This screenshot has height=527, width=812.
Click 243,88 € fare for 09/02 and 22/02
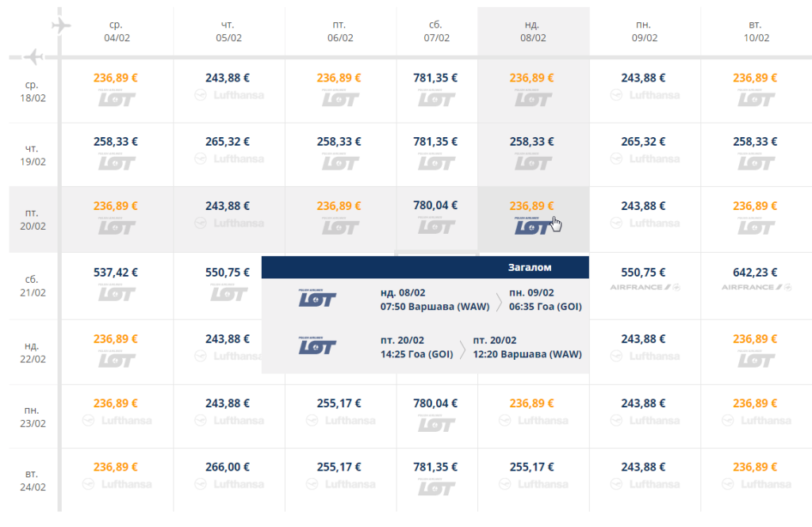pyautogui.click(x=643, y=339)
